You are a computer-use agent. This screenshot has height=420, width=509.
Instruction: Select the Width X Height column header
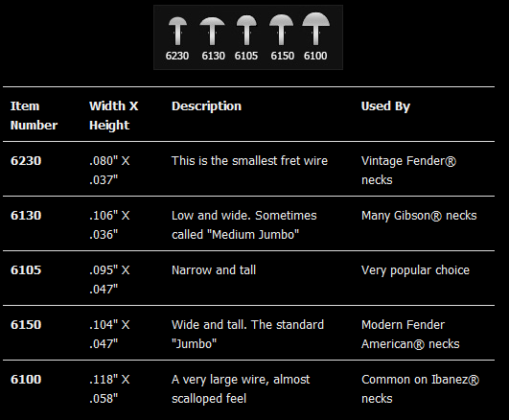tap(114, 115)
